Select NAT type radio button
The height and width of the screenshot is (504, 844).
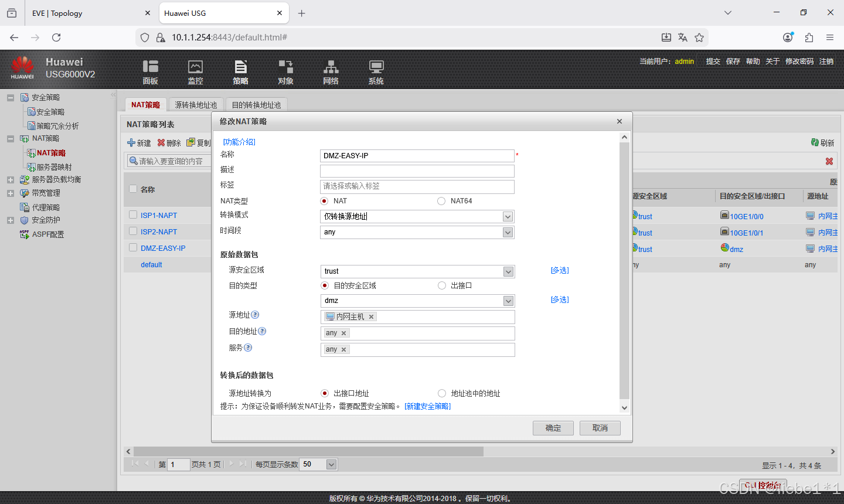(324, 201)
